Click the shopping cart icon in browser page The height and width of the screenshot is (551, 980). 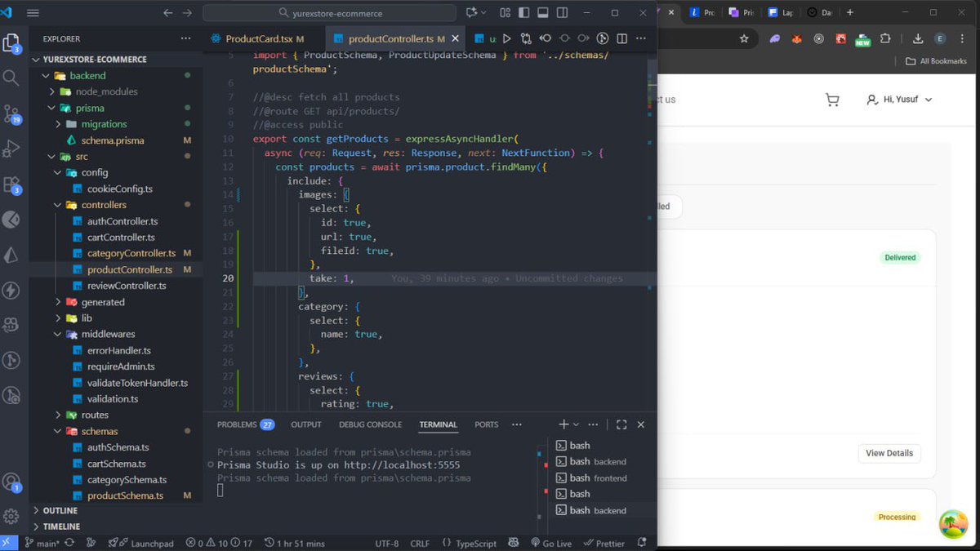pos(832,100)
